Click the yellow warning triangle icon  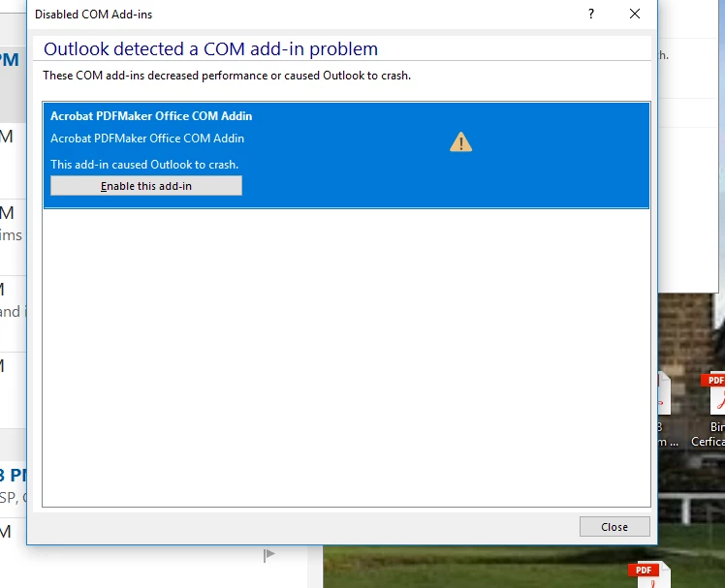tap(461, 142)
